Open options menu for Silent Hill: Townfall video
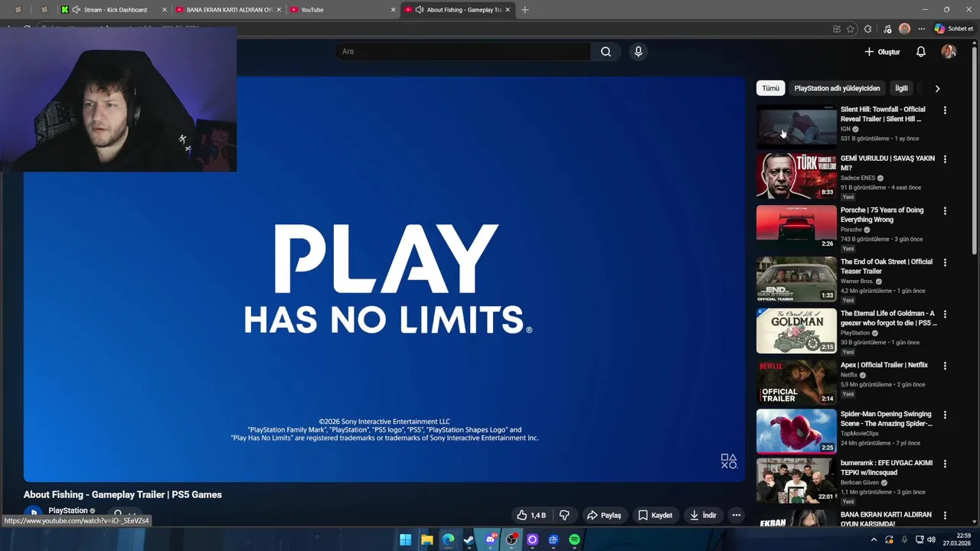This screenshot has height=551, width=980. coord(945,110)
